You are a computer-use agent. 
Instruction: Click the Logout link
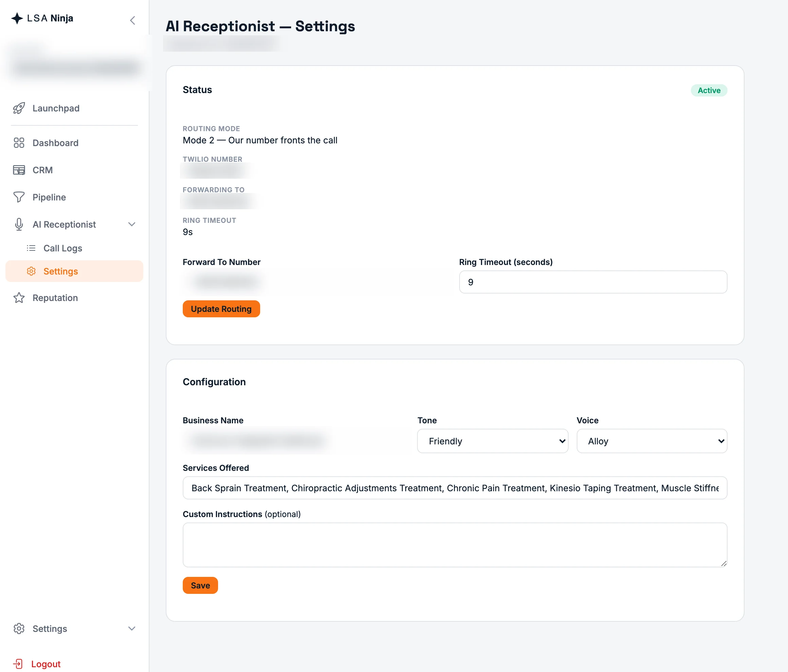46,664
